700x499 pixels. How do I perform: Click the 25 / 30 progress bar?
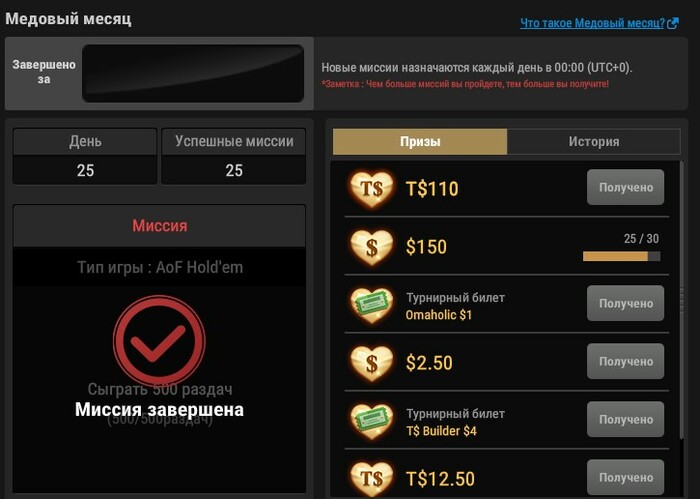(621, 256)
